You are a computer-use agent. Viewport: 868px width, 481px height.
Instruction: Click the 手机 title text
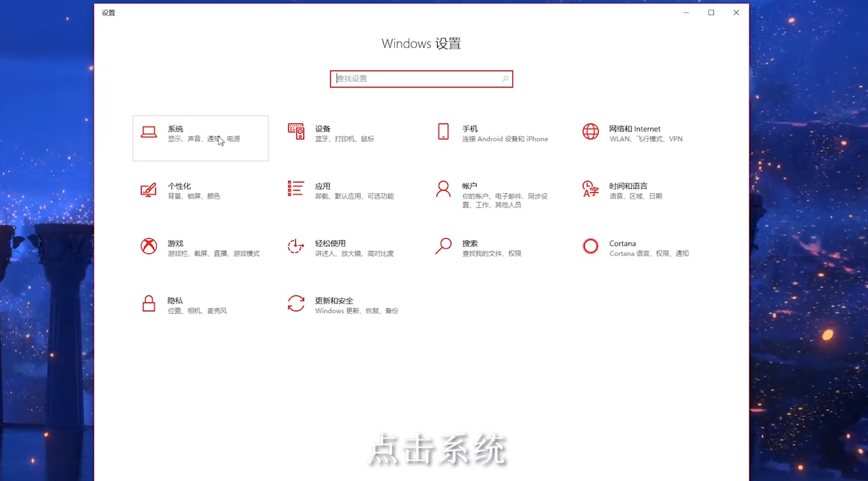point(470,129)
